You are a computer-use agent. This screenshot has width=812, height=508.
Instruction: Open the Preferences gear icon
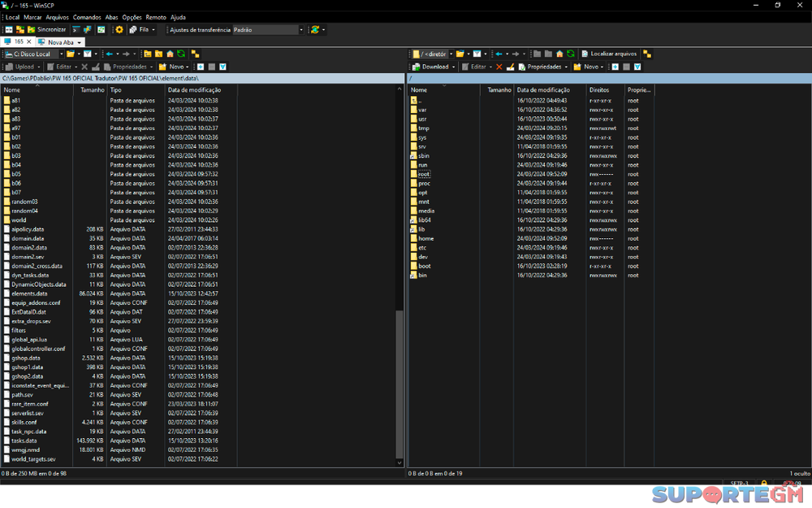(x=119, y=29)
